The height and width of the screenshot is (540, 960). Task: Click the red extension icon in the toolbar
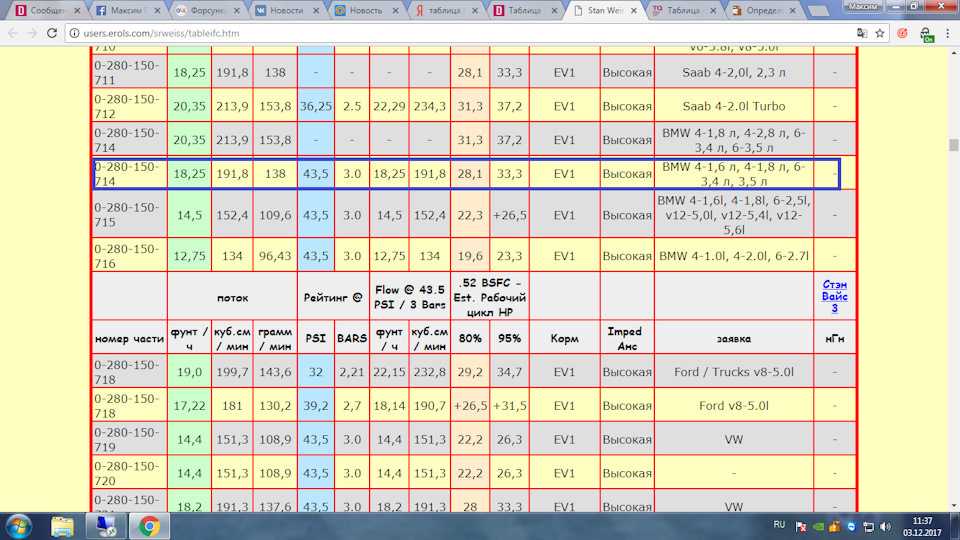point(902,33)
